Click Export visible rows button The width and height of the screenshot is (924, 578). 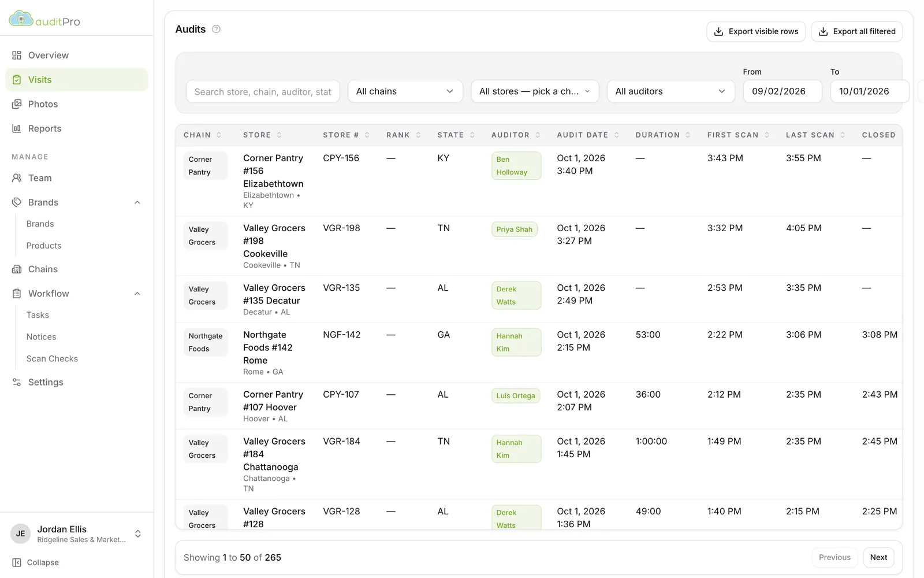(756, 31)
